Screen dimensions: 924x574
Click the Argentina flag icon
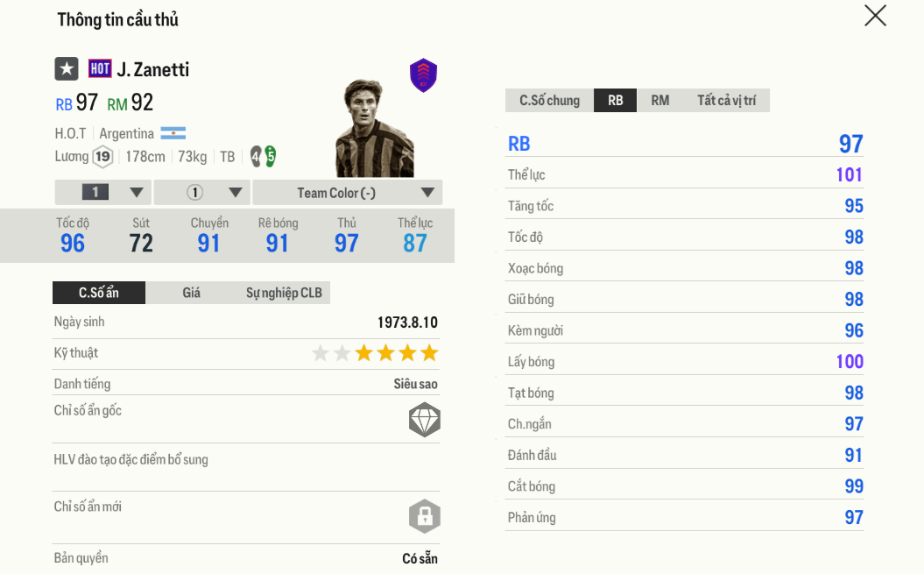[173, 133]
